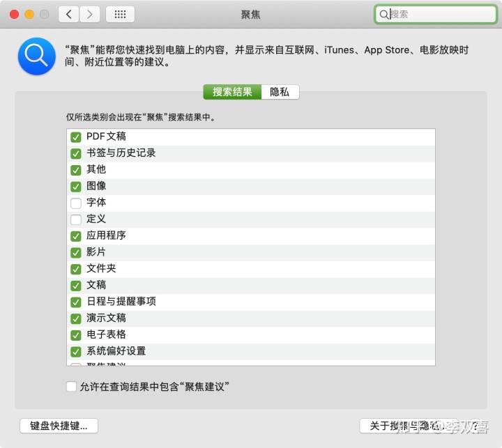The image size is (502, 448).
Task: Close the 聚焦 window with red button
Action: pyautogui.click(x=14, y=15)
